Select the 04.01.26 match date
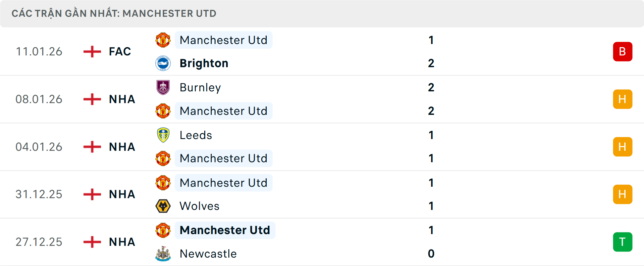The height and width of the screenshot is (266, 644). click(39, 147)
